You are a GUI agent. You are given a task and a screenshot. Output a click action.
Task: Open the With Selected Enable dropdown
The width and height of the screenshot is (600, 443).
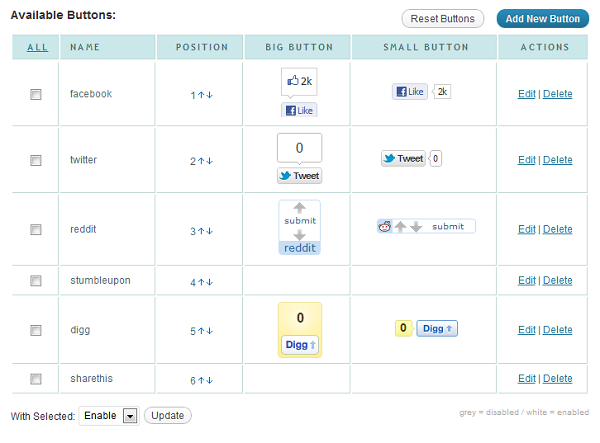click(x=109, y=416)
